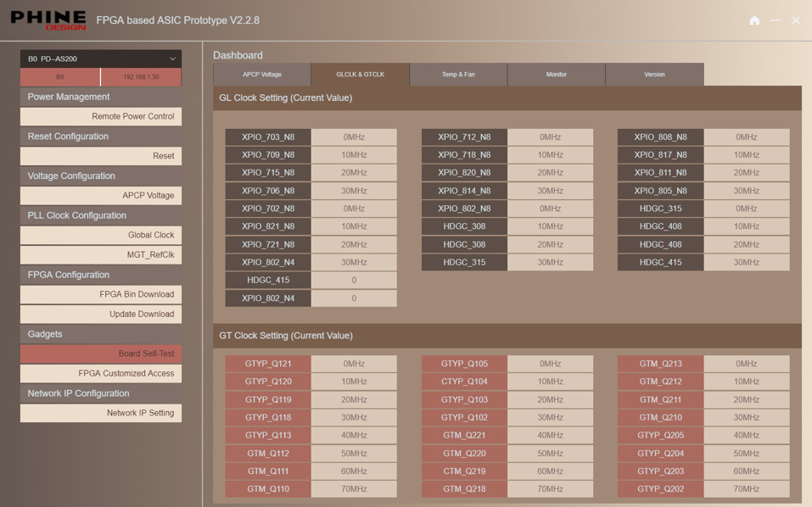Select the XPIO_820_N8 label
Image resolution: width=812 pixels, height=507 pixels.
[x=464, y=173]
